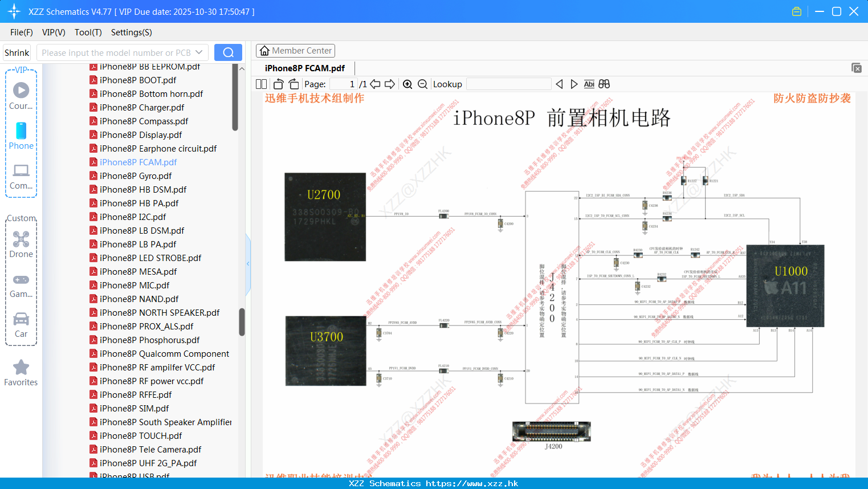Click the yellow toolbox icon in title bar

[x=797, y=11]
